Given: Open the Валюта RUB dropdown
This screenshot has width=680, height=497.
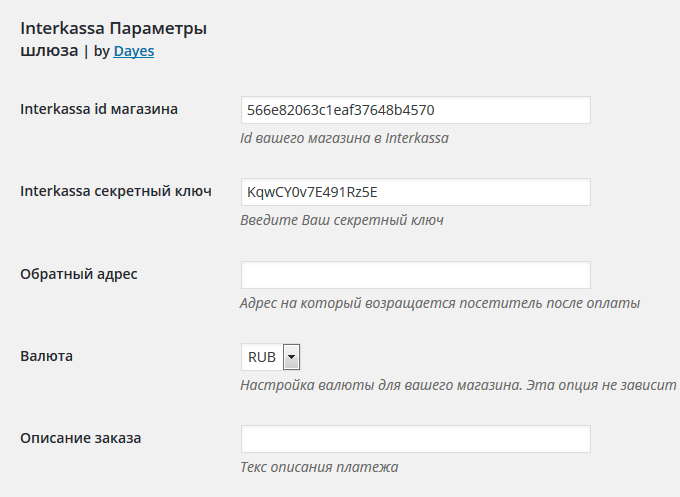Looking at the screenshot, I should [271, 357].
